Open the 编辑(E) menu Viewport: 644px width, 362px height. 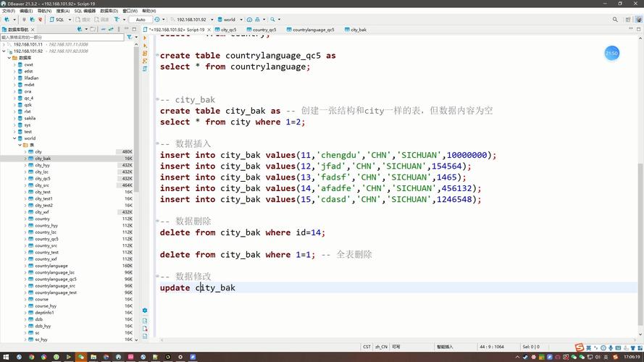click(26, 11)
